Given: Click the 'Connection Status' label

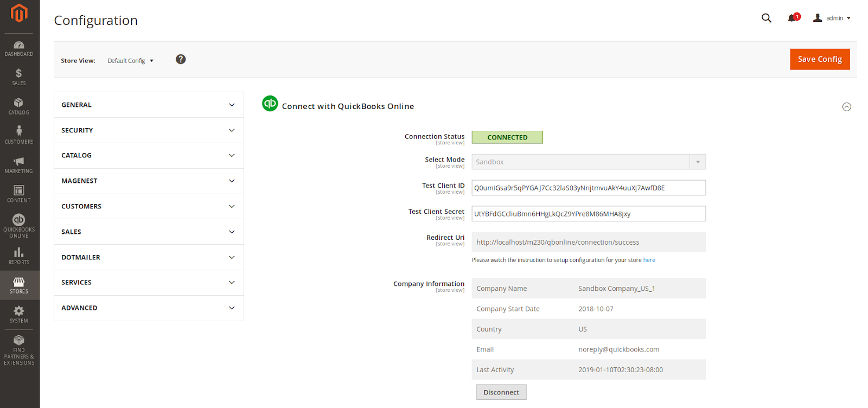Looking at the screenshot, I should tap(435, 136).
